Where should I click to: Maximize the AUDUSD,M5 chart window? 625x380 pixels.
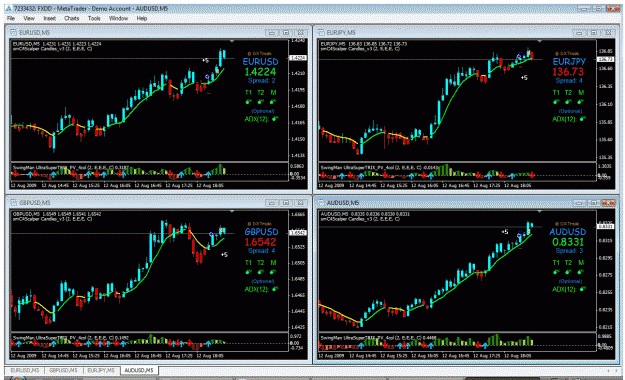[x=594, y=203]
